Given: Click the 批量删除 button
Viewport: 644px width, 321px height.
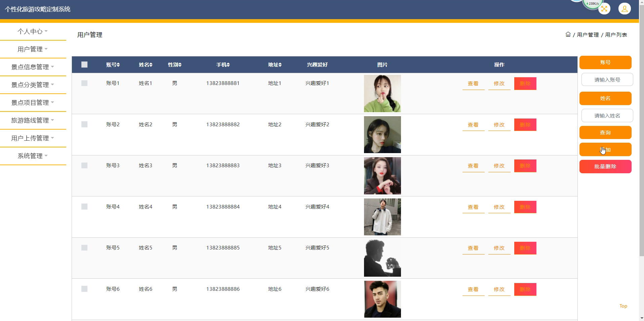Looking at the screenshot, I should click(605, 167).
